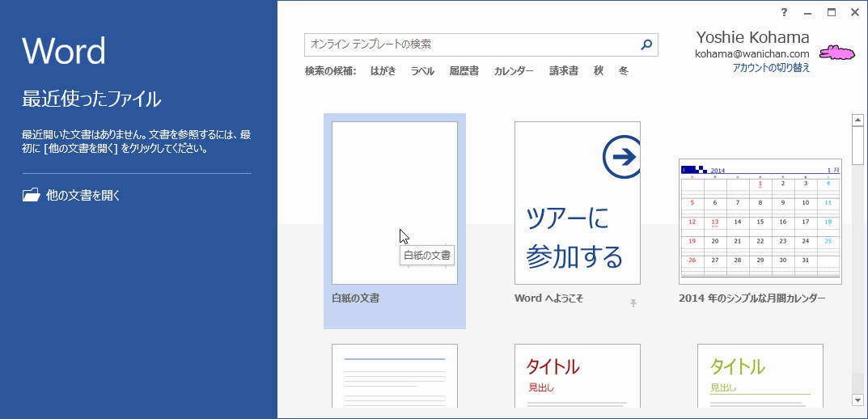Minimize the Word window
This screenshot has width=868, height=419.
(807, 13)
